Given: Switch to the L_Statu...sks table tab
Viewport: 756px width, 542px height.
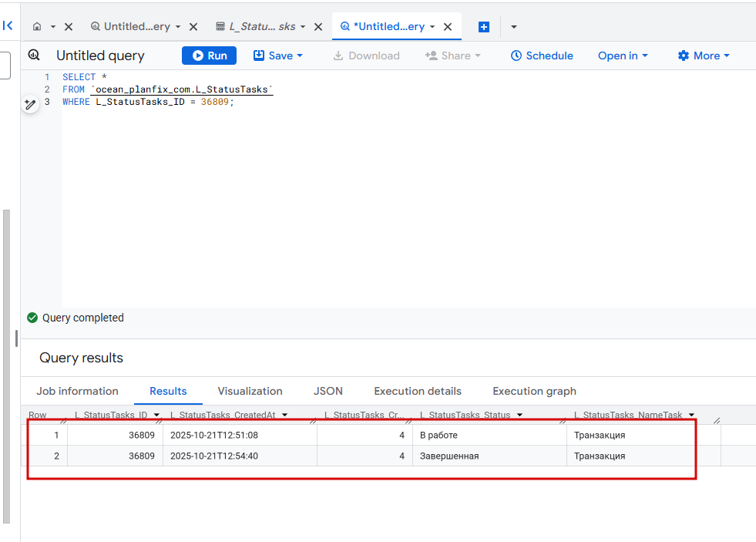Looking at the screenshot, I should (x=256, y=26).
